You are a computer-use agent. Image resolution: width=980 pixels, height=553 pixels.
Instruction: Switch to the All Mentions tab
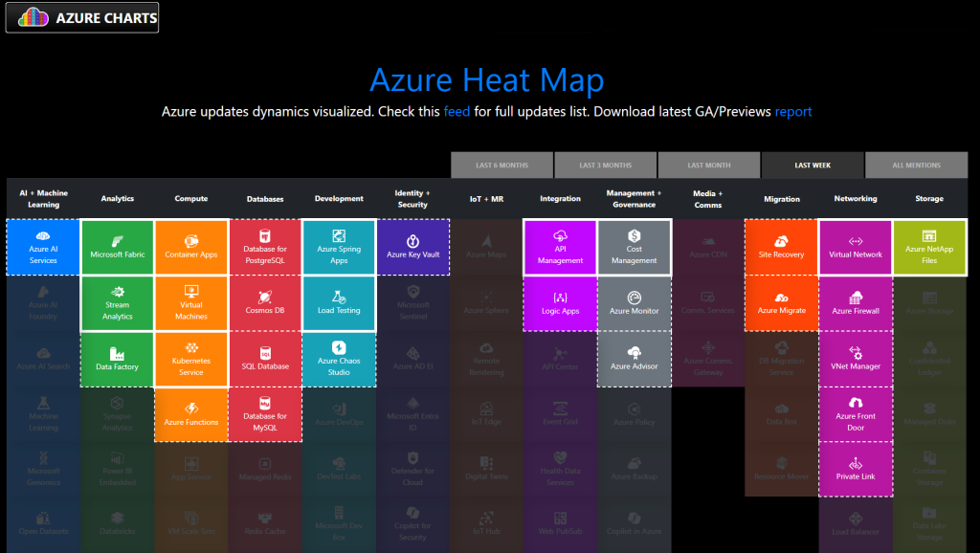pyautogui.click(x=916, y=165)
